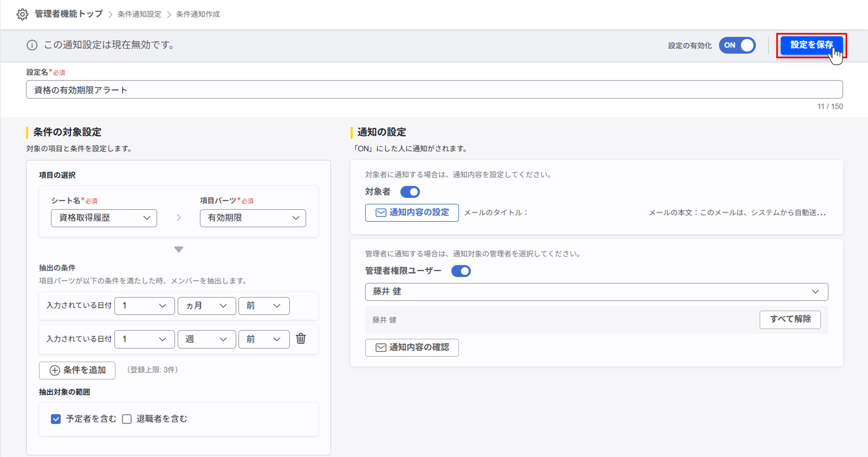Check the 退職者を含む checkbox

[127, 419]
